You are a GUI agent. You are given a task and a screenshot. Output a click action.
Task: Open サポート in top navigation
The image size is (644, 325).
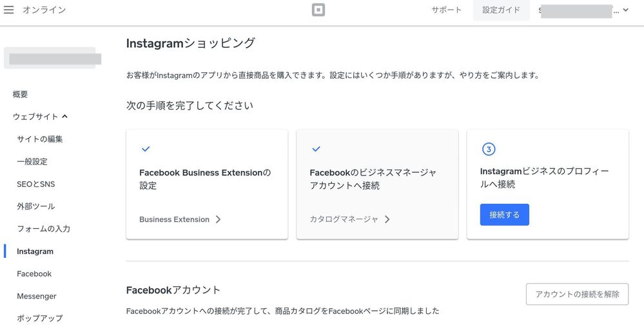446,10
